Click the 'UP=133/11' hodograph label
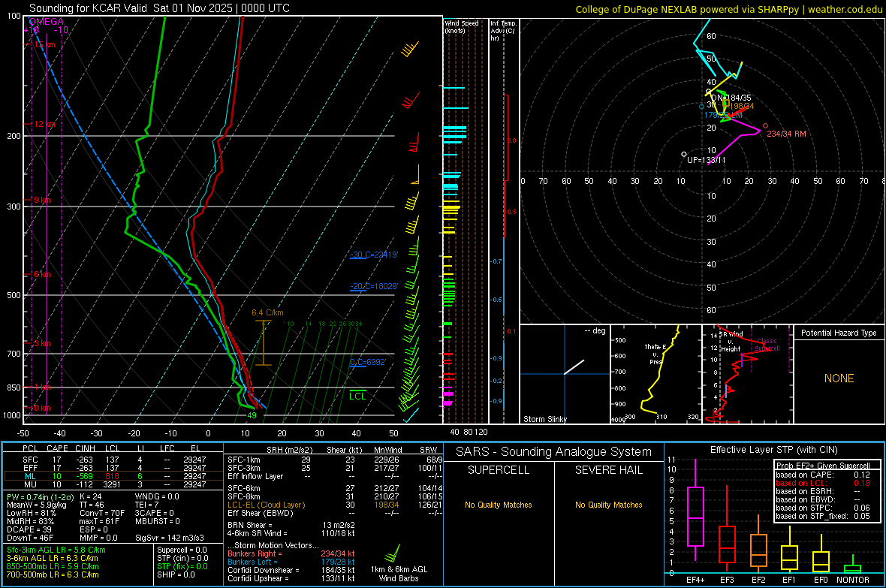The image size is (886, 588). coord(707,160)
